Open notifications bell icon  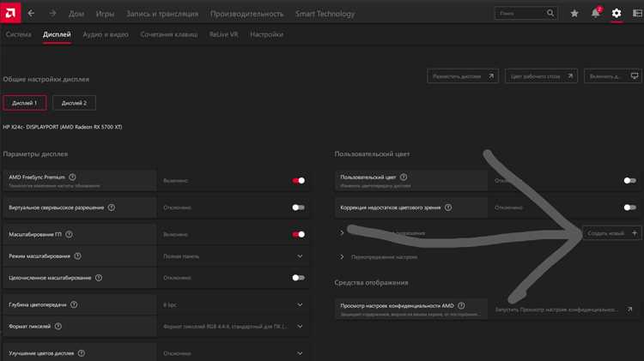click(x=596, y=13)
